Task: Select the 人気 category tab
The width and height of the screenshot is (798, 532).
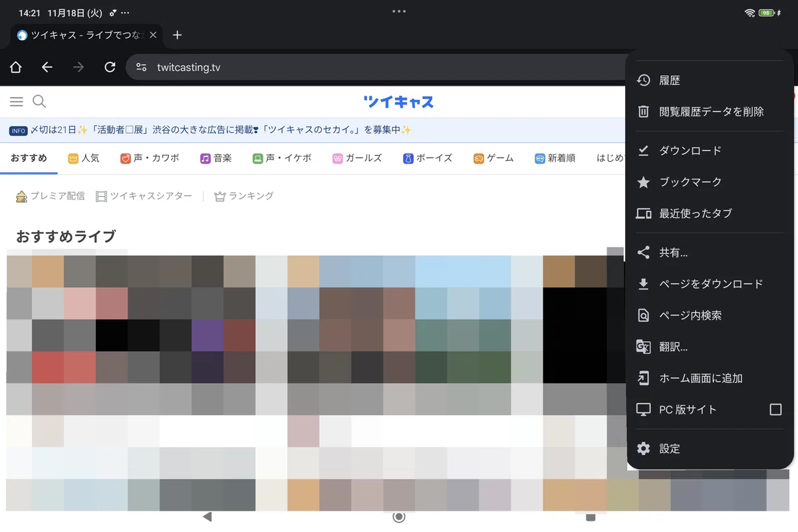Action: tap(84, 158)
